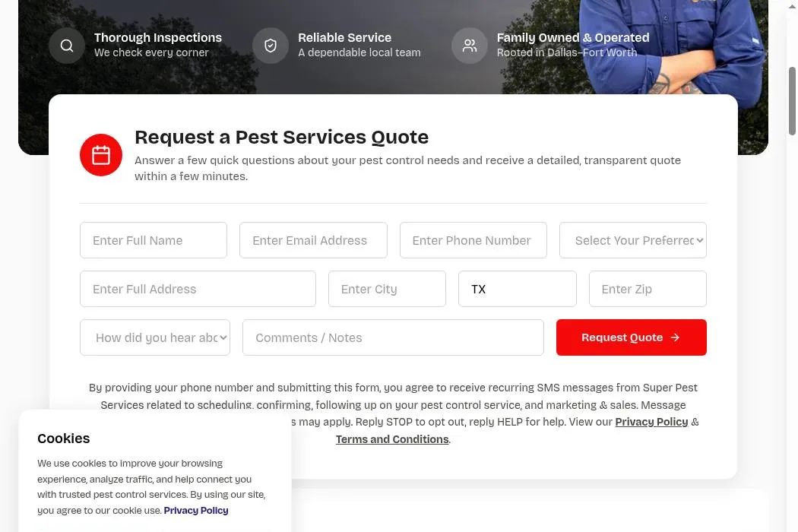Viewport: 798px width, 532px height.
Task: Click the people Family Owned icon
Action: pyautogui.click(x=470, y=46)
